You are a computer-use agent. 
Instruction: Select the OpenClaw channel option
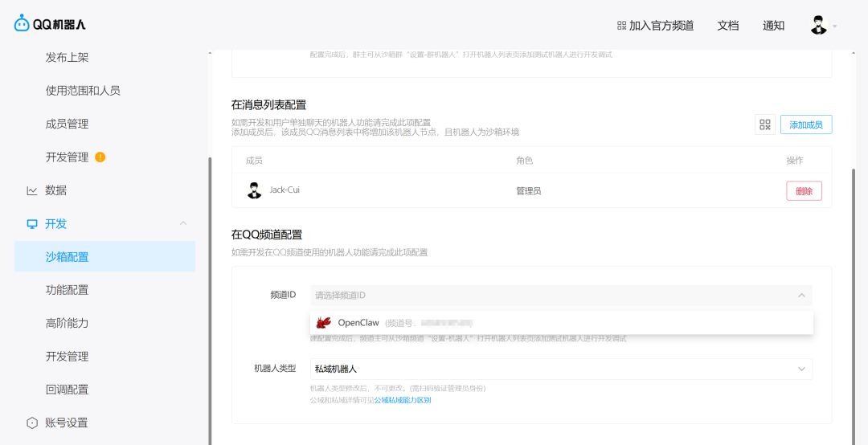[x=358, y=323]
